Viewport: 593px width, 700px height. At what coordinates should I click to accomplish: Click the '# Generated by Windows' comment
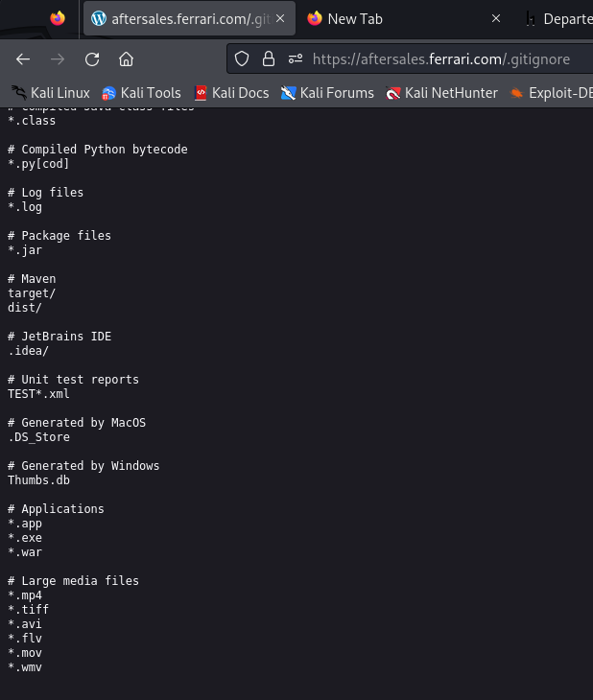pyautogui.click(x=83, y=466)
